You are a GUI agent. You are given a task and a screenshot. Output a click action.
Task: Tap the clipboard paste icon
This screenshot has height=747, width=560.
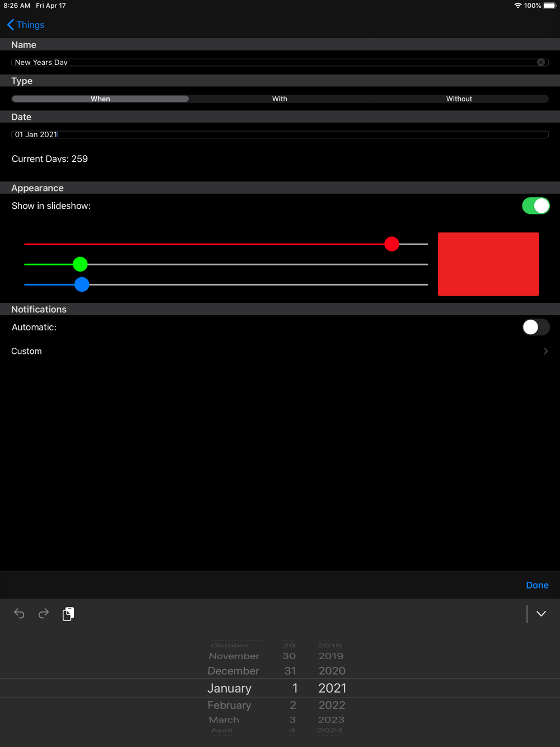click(x=68, y=614)
